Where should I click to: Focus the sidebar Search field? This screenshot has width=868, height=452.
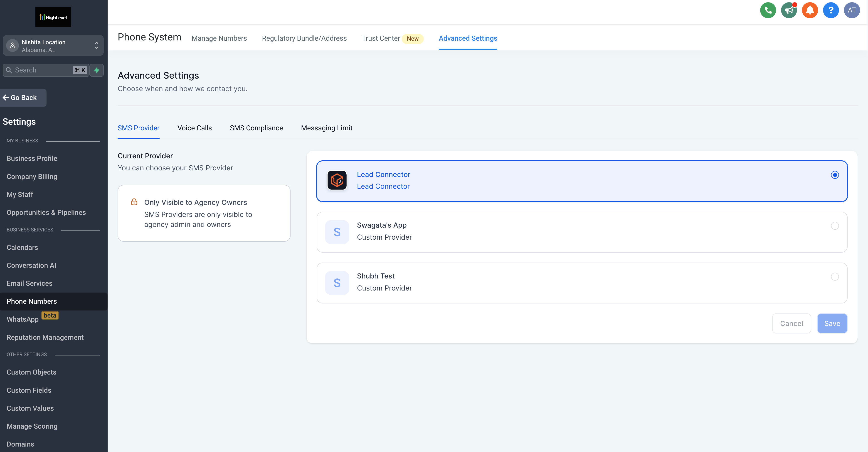point(46,70)
